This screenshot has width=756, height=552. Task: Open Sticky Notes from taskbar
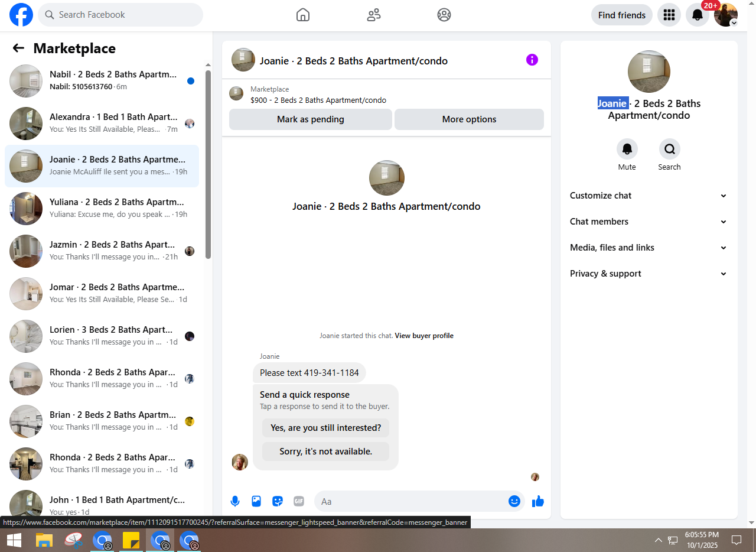click(x=131, y=540)
